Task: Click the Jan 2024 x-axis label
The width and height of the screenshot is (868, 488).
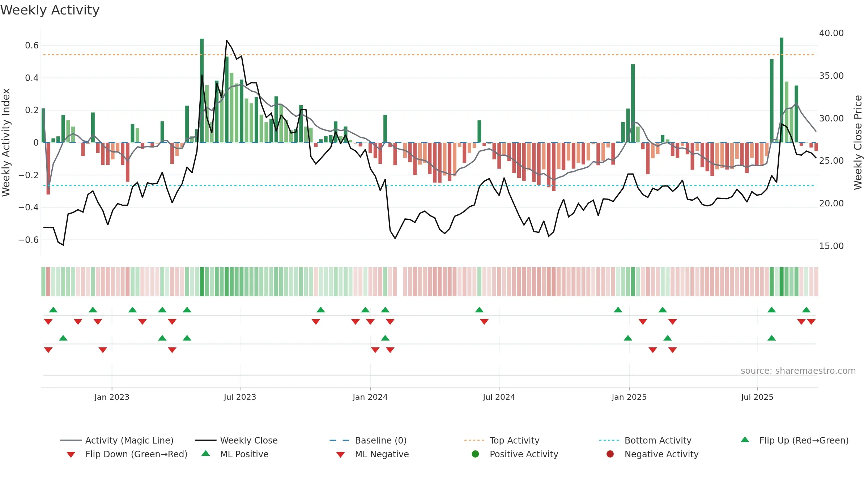Action: click(370, 397)
